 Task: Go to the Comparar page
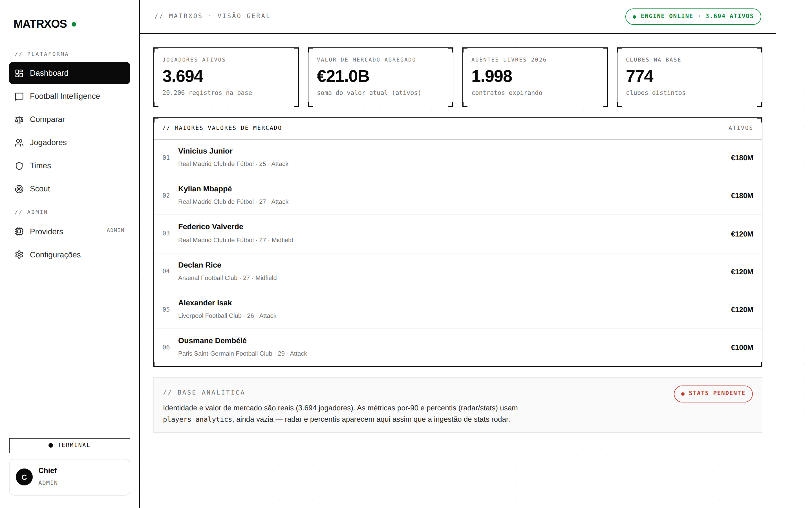pos(69,120)
